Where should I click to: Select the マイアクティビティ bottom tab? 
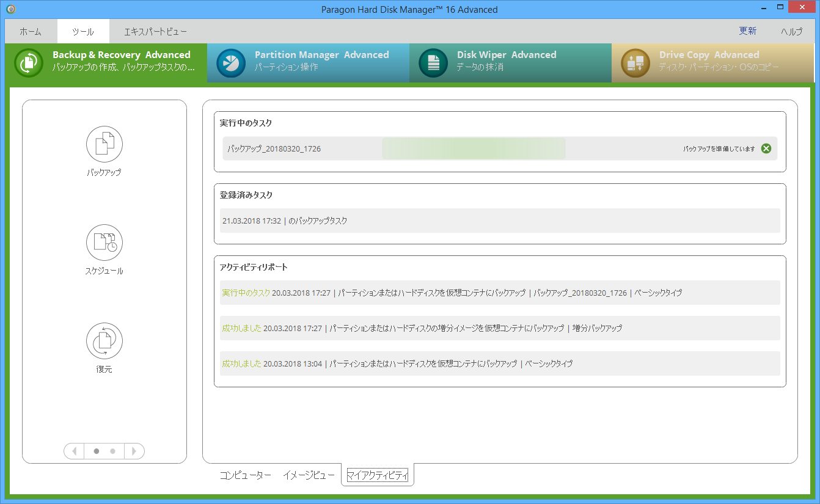[x=377, y=475]
